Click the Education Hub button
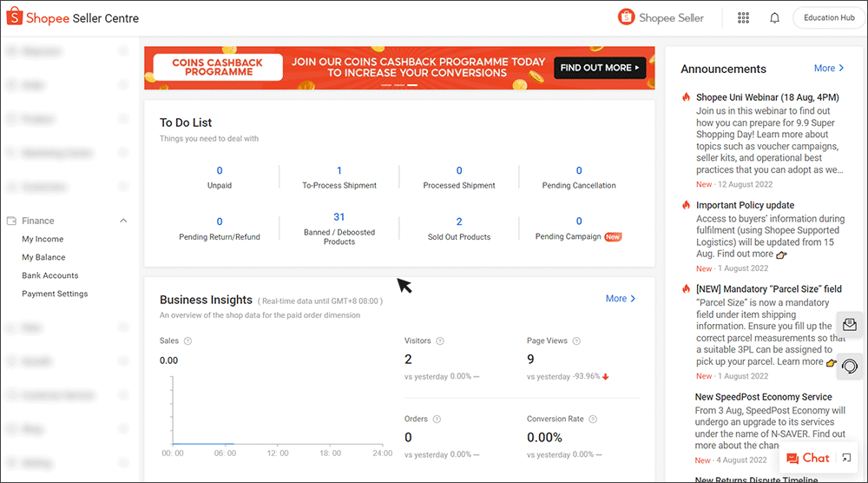The width and height of the screenshot is (868, 483). coord(829,18)
